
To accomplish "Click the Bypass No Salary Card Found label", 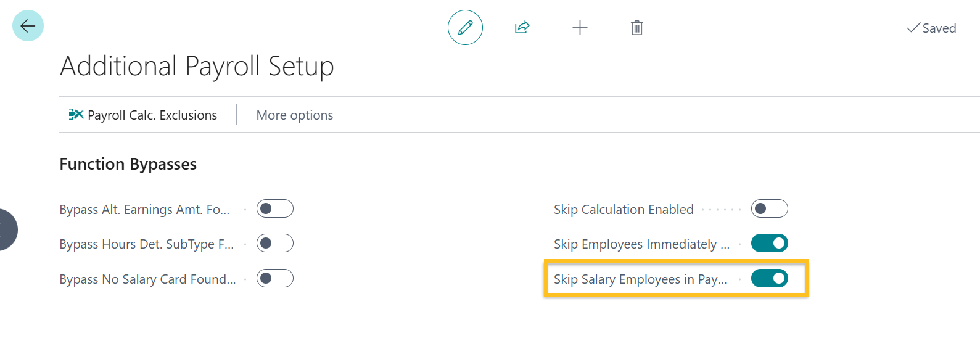I will click(147, 279).
